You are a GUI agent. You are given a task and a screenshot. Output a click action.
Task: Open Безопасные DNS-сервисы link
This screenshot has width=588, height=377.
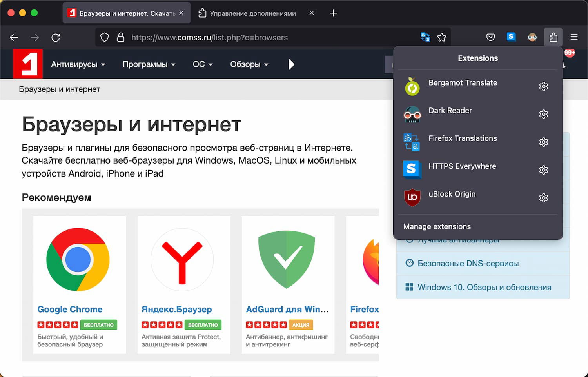pos(468,263)
